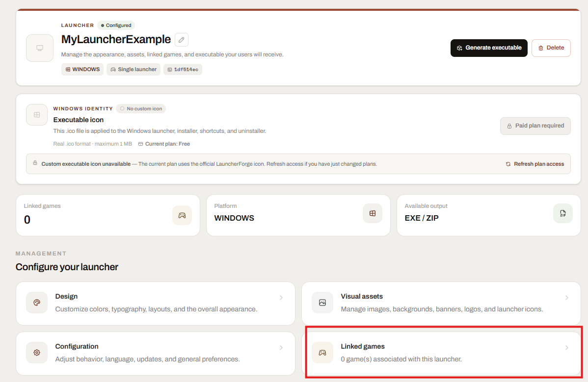
Task: Click the chevron on Linked games card
Action: click(x=567, y=348)
